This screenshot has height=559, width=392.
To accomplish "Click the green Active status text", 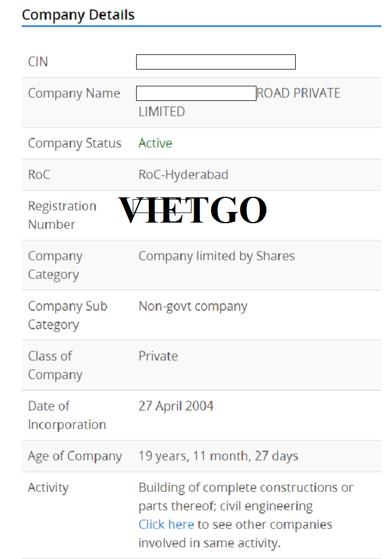I will tap(155, 143).
